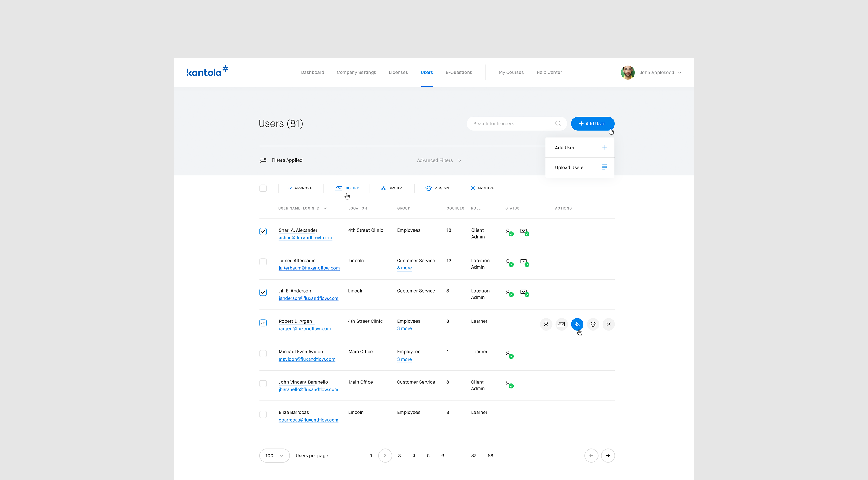Viewport: 868px width, 480px height.
Task: Toggle the select-all users checkbox
Action: pyautogui.click(x=263, y=188)
